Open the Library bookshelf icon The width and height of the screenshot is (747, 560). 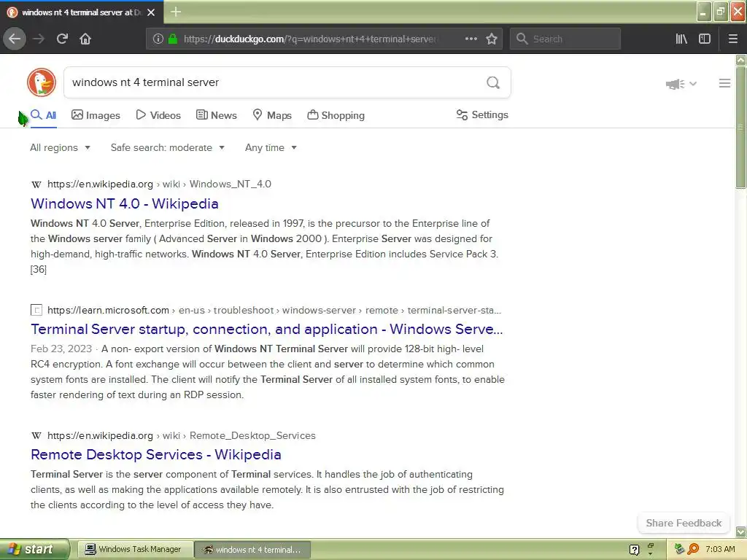pyautogui.click(x=681, y=39)
